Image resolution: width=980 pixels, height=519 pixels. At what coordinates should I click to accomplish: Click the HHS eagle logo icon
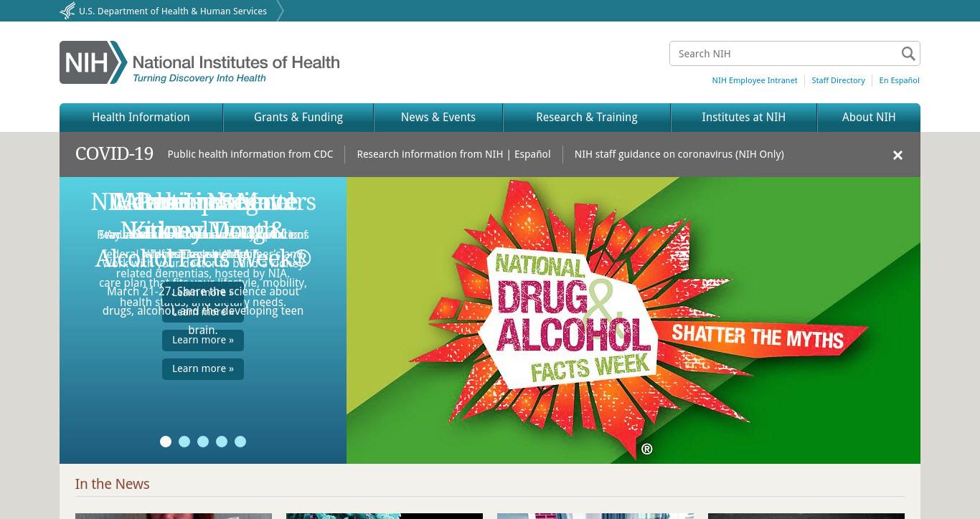tap(67, 11)
